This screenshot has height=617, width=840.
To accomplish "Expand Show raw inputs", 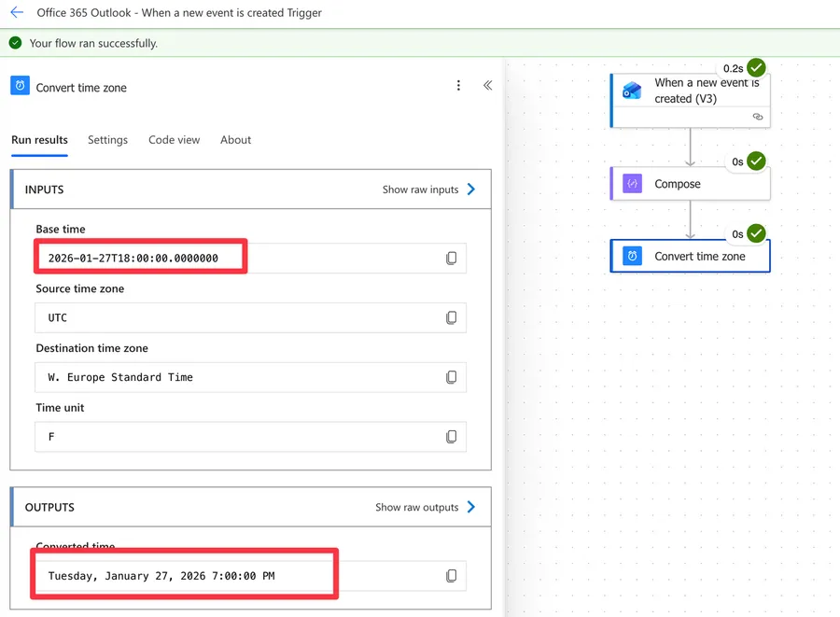I will pos(428,189).
